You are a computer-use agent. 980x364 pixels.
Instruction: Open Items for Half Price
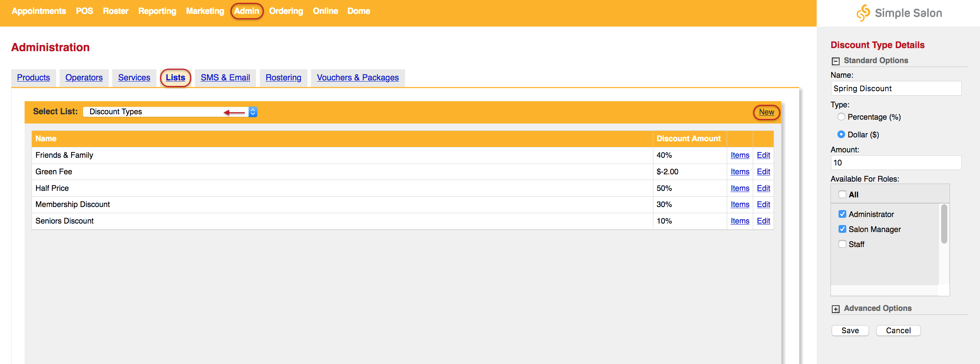click(x=740, y=188)
